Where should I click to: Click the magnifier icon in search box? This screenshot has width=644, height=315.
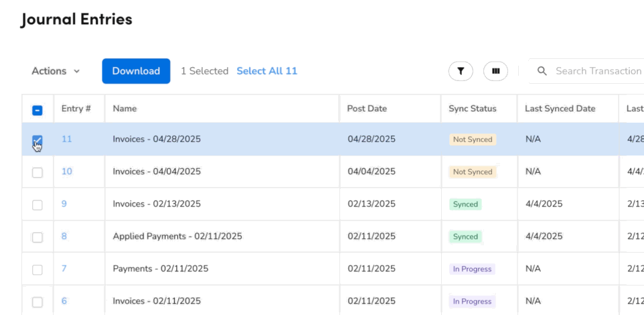[x=542, y=71]
